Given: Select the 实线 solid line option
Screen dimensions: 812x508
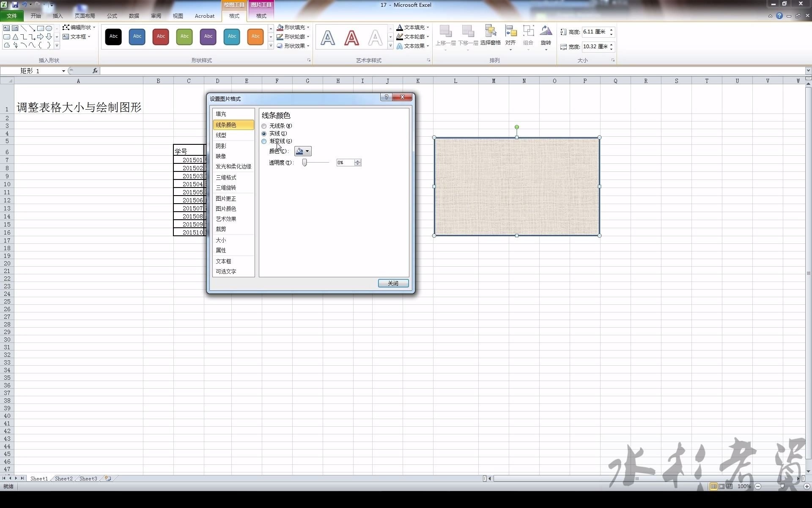Looking at the screenshot, I should tap(264, 133).
